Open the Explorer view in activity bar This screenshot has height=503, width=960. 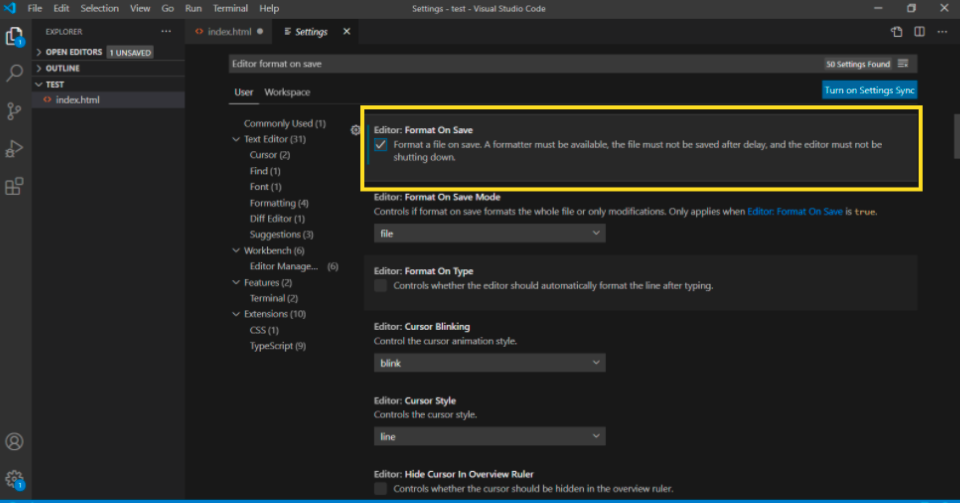(x=14, y=37)
